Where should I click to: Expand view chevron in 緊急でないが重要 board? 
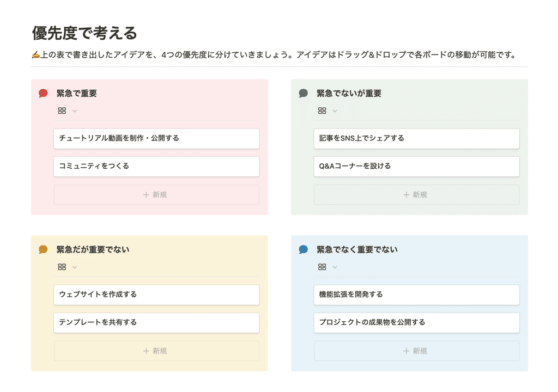tap(335, 111)
